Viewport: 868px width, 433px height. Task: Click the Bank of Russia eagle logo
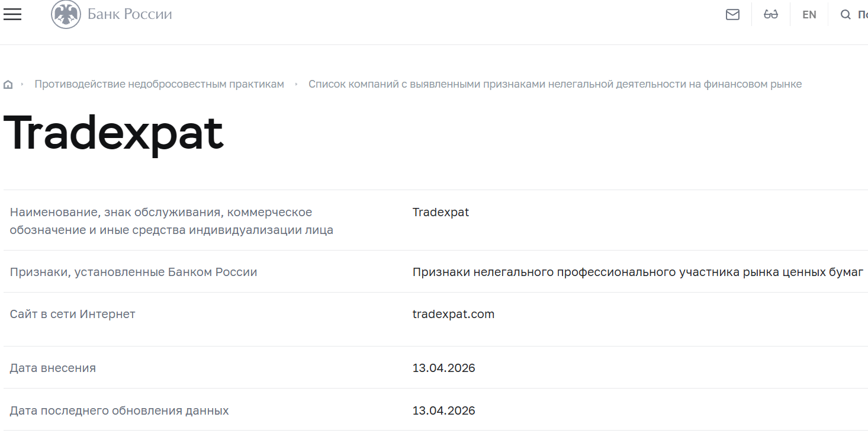coord(65,14)
